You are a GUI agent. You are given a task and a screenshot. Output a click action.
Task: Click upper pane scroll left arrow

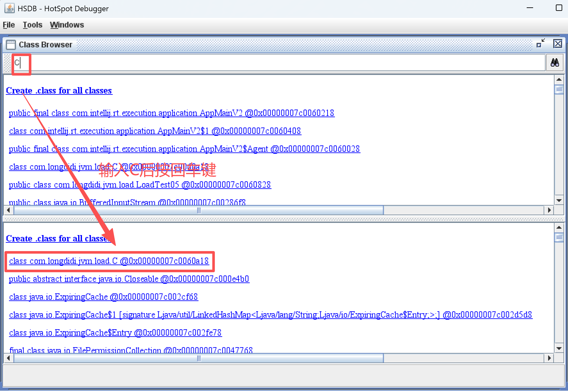coord(8,210)
